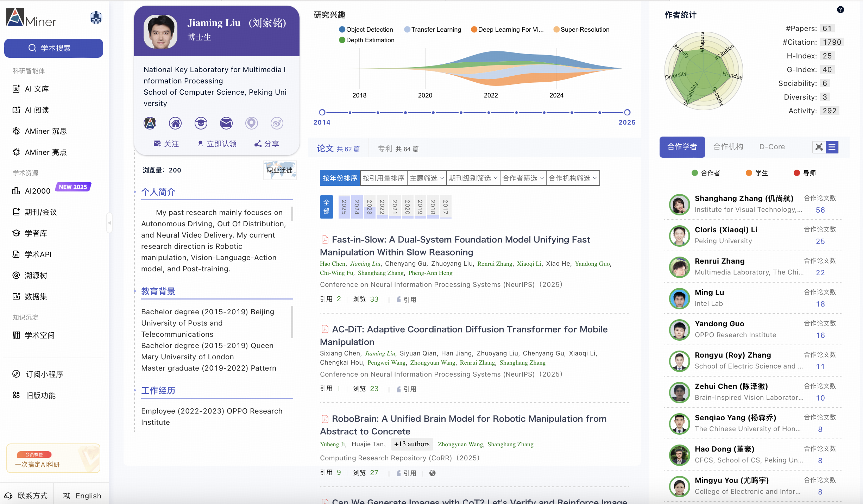Click the location pin icon on profile

point(251,123)
